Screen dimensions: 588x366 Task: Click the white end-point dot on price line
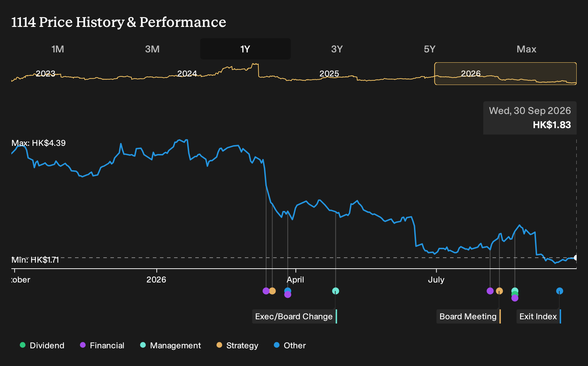576,258
